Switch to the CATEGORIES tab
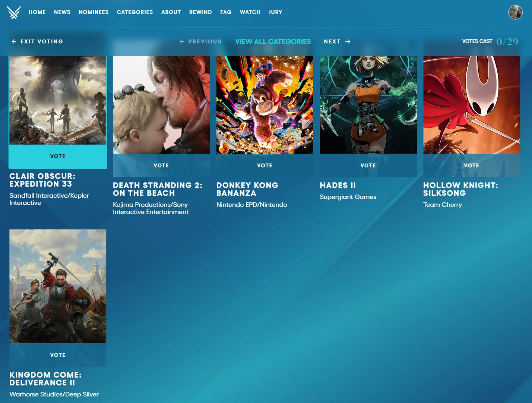This screenshot has width=532, height=403. pos(135,12)
